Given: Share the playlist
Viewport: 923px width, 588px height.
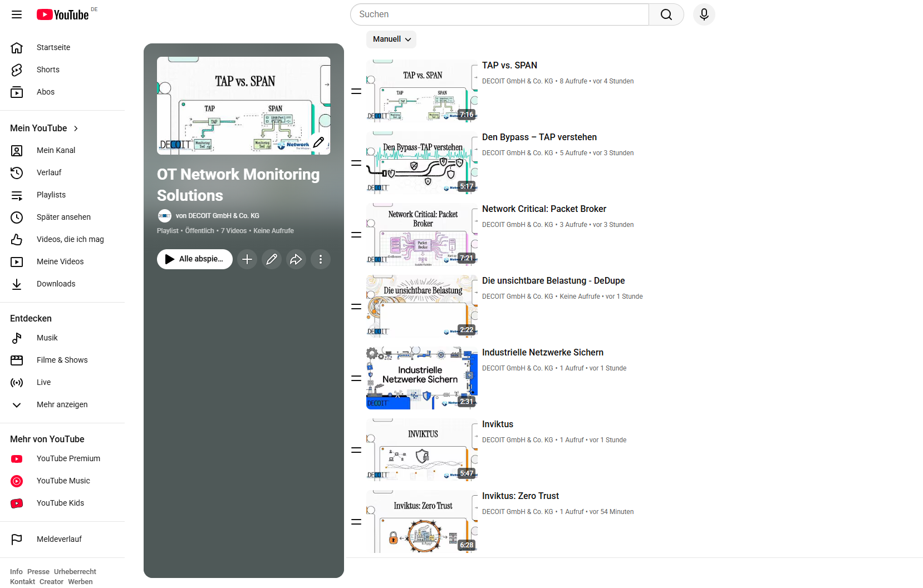Looking at the screenshot, I should pyautogui.click(x=296, y=259).
